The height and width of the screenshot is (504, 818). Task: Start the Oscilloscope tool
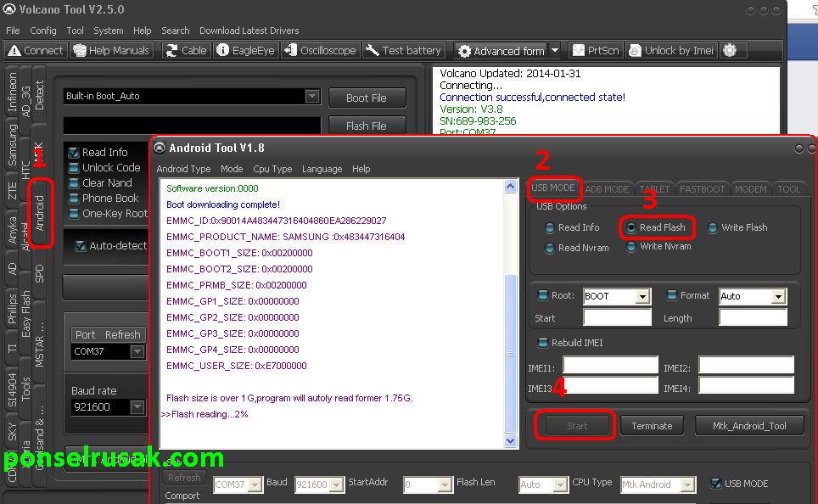pos(320,50)
